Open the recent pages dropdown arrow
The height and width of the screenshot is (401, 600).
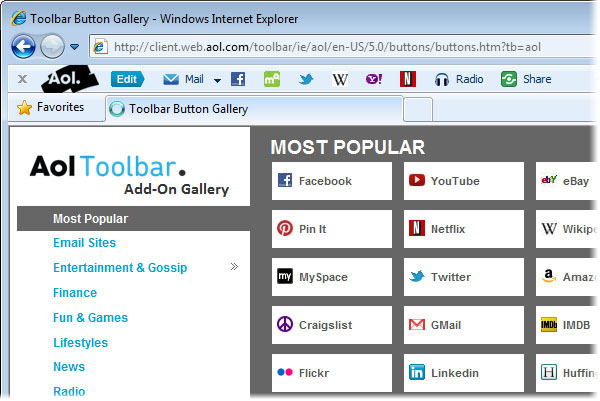[x=75, y=47]
